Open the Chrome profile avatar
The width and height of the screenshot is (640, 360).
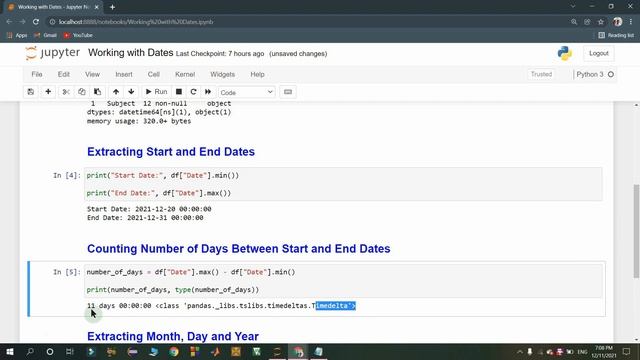click(618, 22)
